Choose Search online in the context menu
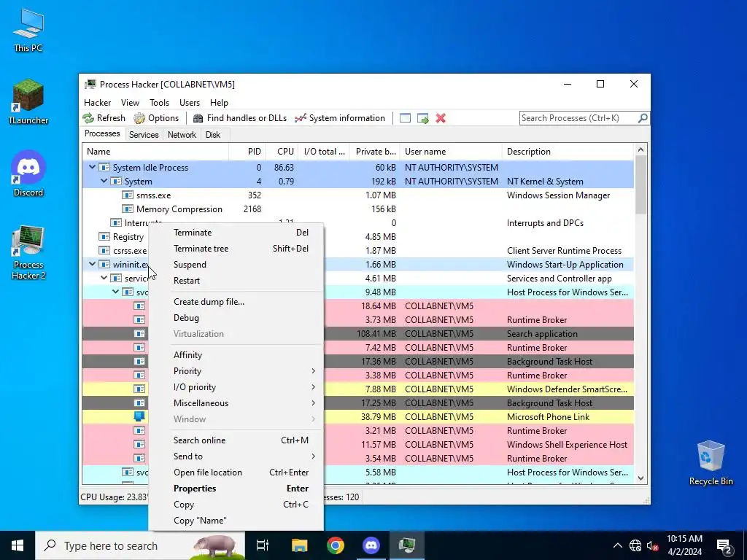The image size is (747, 560). point(236,440)
